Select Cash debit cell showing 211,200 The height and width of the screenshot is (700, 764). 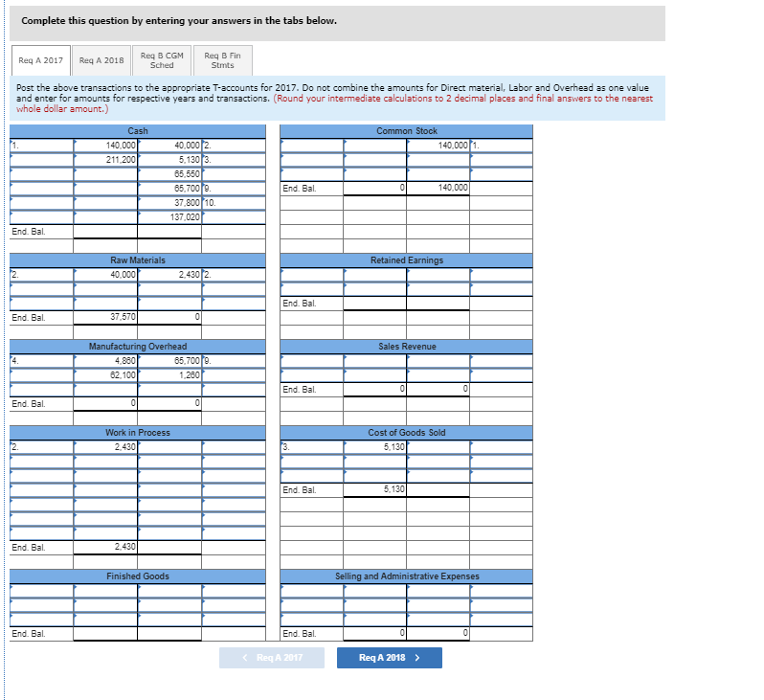(105, 159)
